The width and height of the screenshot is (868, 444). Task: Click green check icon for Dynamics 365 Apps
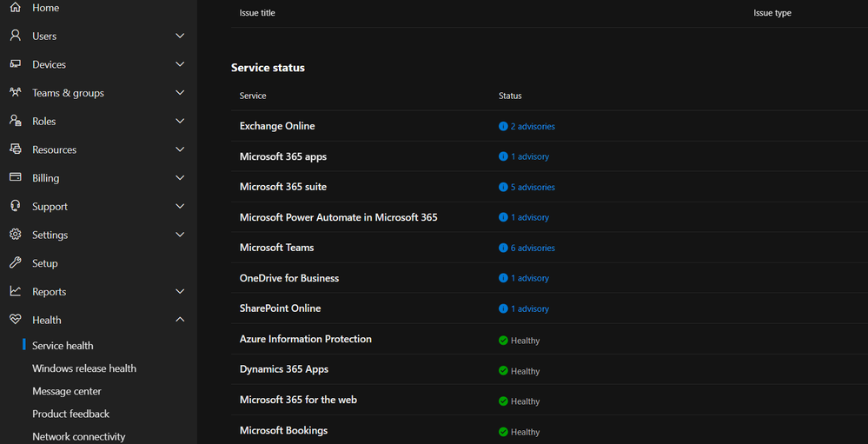pos(503,370)
